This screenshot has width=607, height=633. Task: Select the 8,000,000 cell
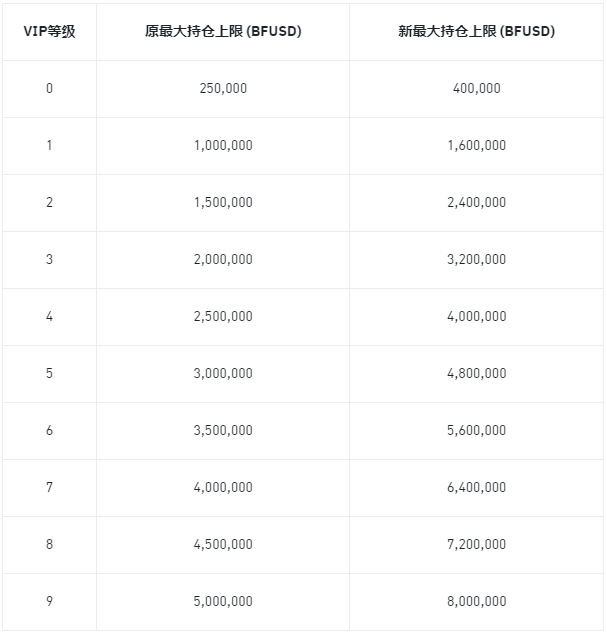477,601
